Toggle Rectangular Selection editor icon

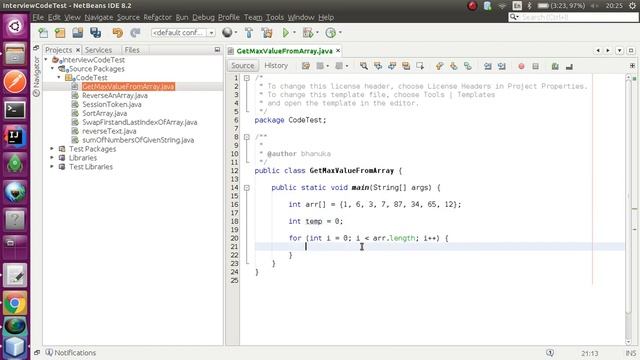click(x=420, y=66)
